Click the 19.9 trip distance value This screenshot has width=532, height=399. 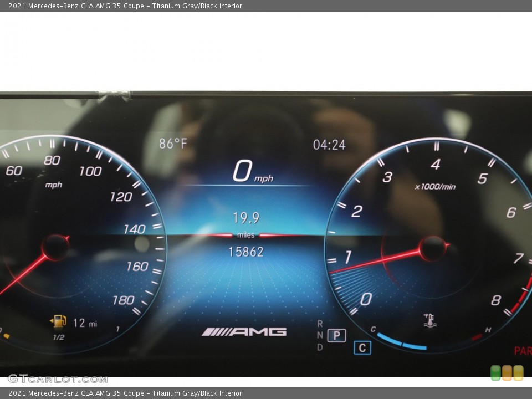pos(246,217)
